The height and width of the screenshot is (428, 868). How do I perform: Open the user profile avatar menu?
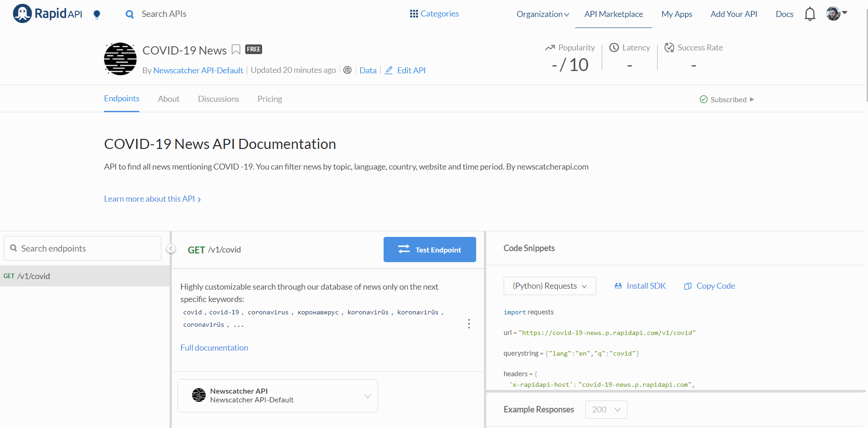click(x=836, y=14)
